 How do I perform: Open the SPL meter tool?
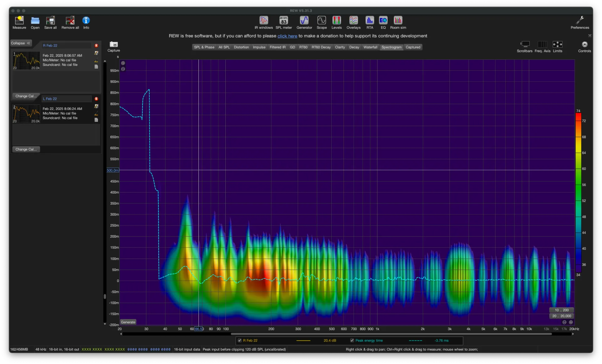(283, 21)
